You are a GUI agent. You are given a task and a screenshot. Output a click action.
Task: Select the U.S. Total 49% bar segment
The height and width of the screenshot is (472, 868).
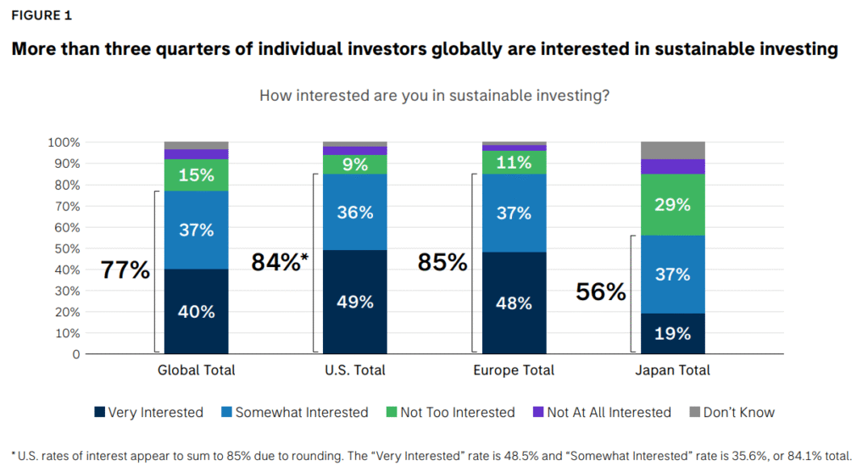point(355,302)
